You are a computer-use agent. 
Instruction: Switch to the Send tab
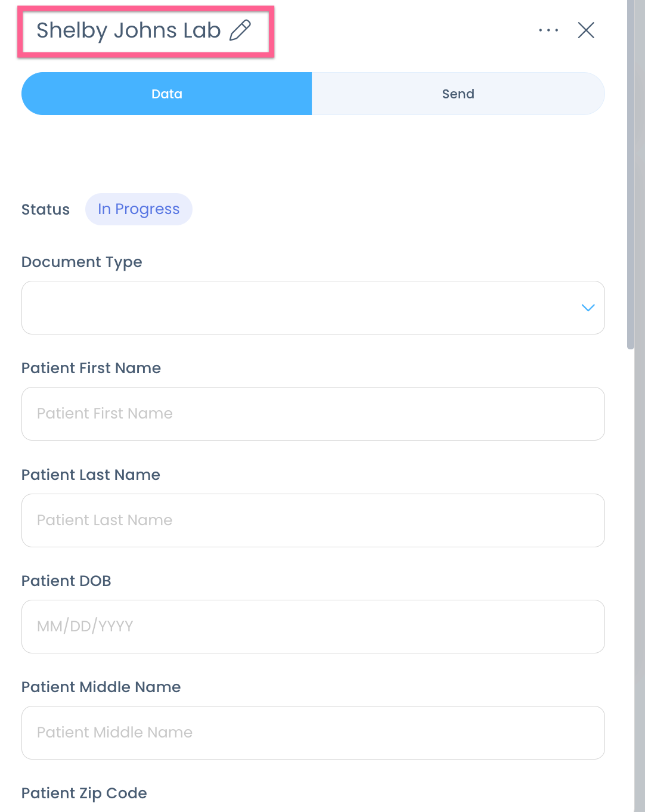pos(458,94)
